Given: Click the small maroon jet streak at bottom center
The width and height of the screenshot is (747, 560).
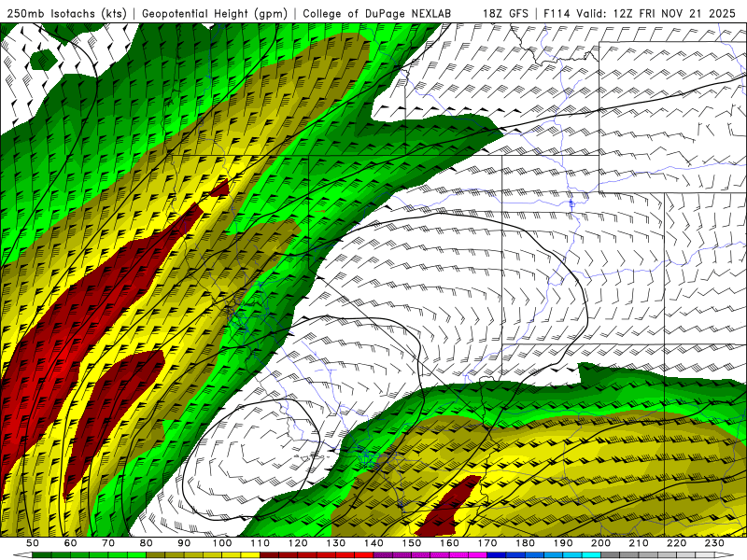Looking at the screenshot, I should point(448,509).
